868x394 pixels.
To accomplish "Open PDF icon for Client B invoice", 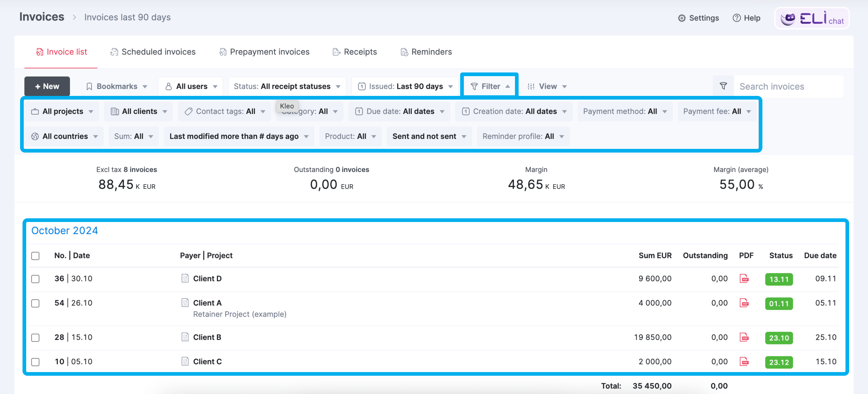I will tap(744, 337).
